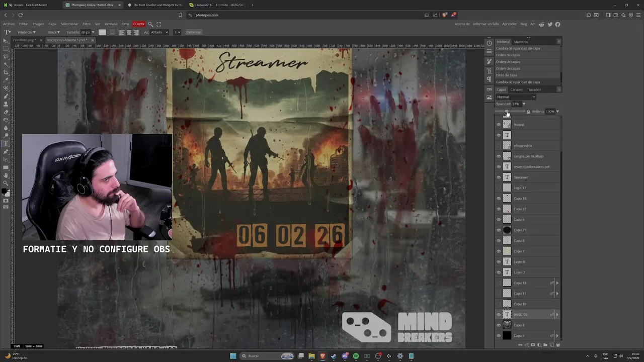Toggle fullscreen icon in menu bar
644x362 pixels.
(x=159, y=24)
